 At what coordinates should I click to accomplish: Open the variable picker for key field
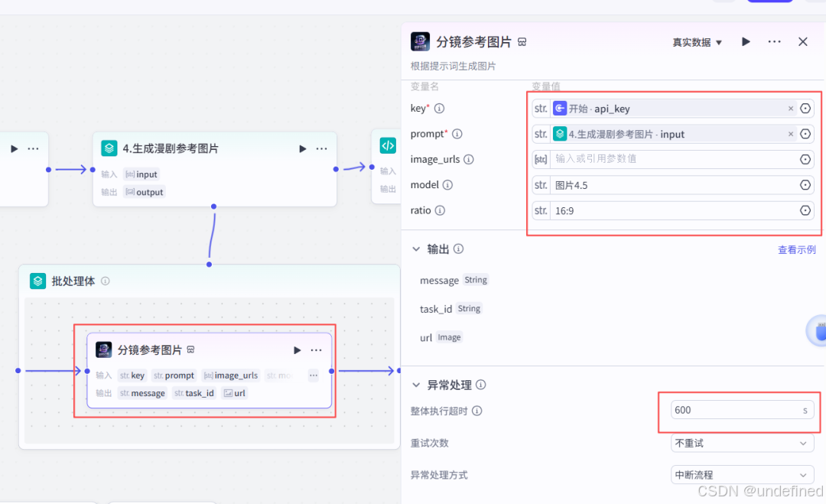[x=805, y=109]
